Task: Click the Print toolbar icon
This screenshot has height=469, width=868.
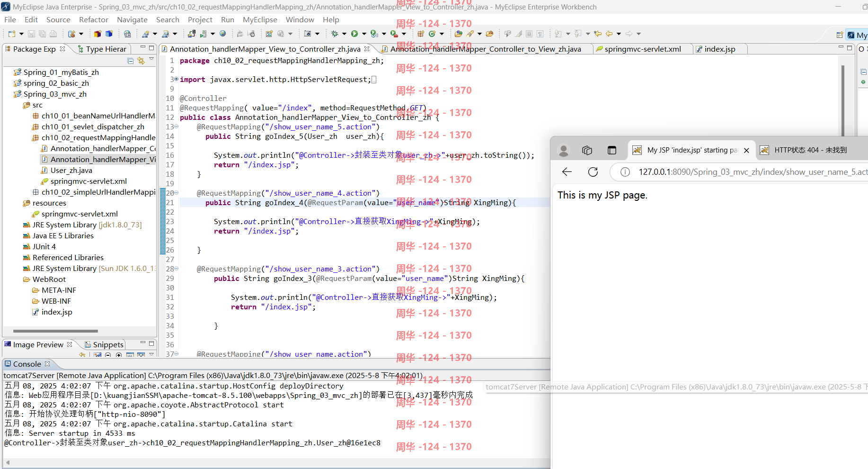Action: 53,34
